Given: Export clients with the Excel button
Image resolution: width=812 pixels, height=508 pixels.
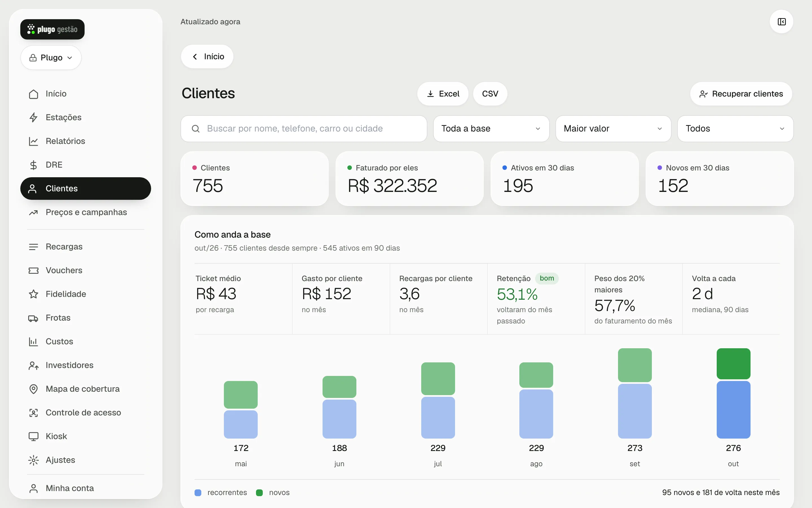Looking at the screenshot, I should coord(443,94).
